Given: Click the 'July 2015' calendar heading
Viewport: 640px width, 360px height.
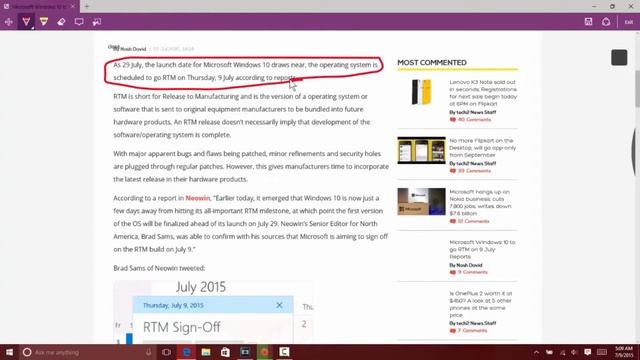Looking at the screenshot, I should tap(200, 287).
